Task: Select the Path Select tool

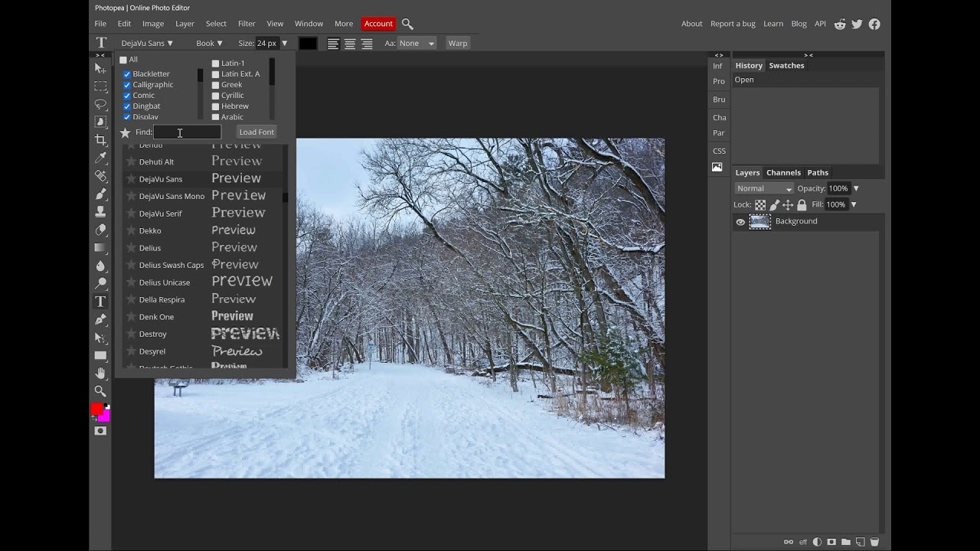Action: point(100,337)
